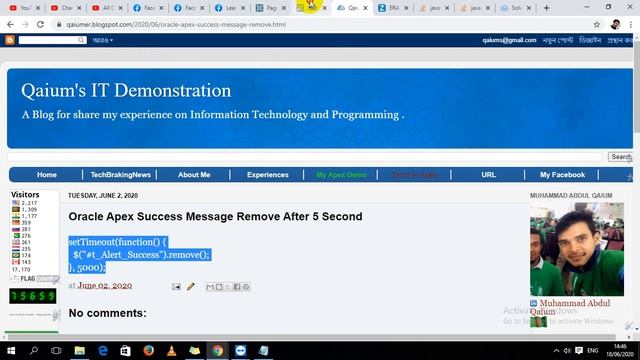Open Microsoft Store from the taskbar
Image resolution: width=640 pixels, height=360 pixels.
pyautogui.click(x=125, y=351)
